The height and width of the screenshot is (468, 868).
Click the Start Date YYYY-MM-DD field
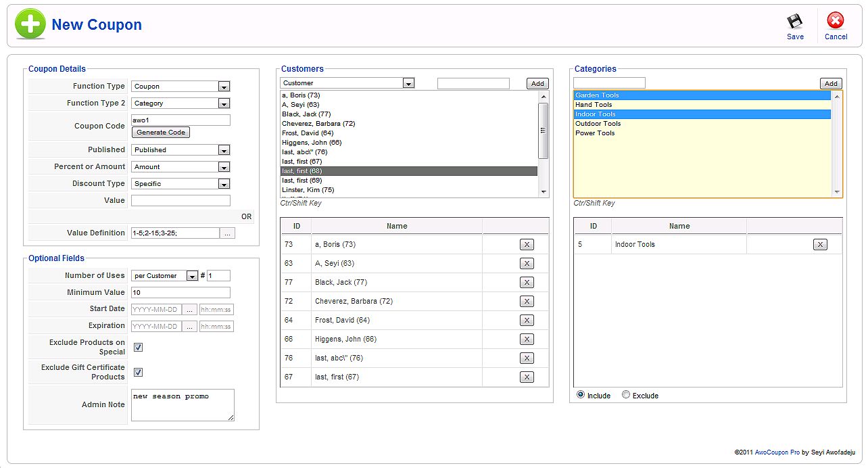tap(156, 310)
